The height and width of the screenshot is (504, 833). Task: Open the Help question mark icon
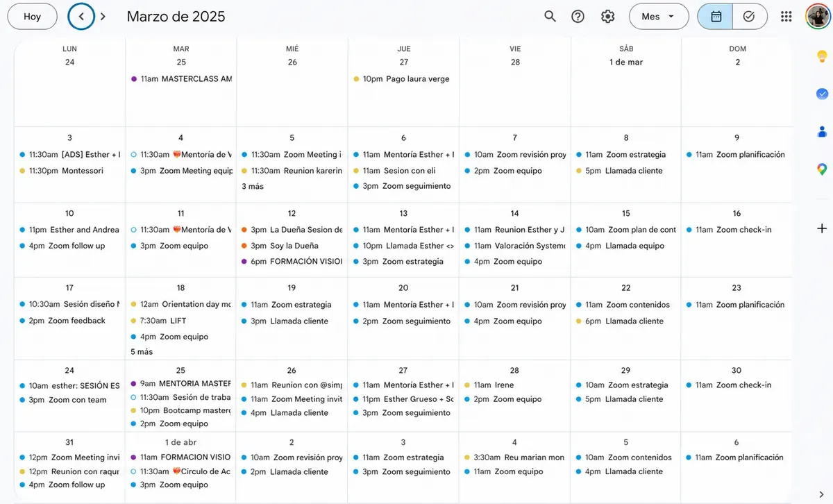click(578, 16)
